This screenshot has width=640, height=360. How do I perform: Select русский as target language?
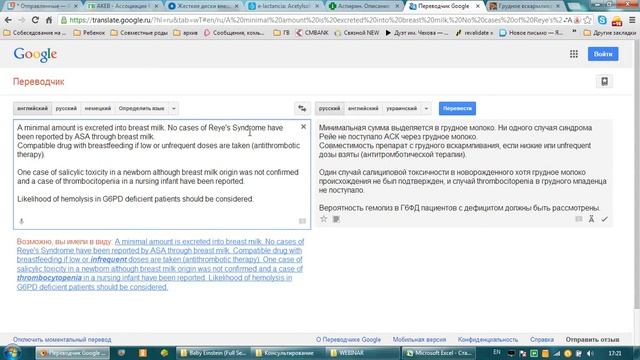tap(329, 109)
